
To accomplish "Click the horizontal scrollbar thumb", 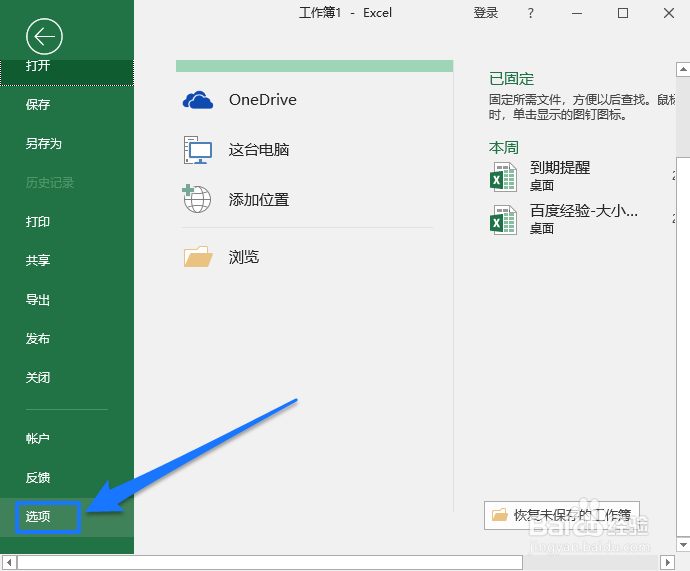I will tap(270, 562).
